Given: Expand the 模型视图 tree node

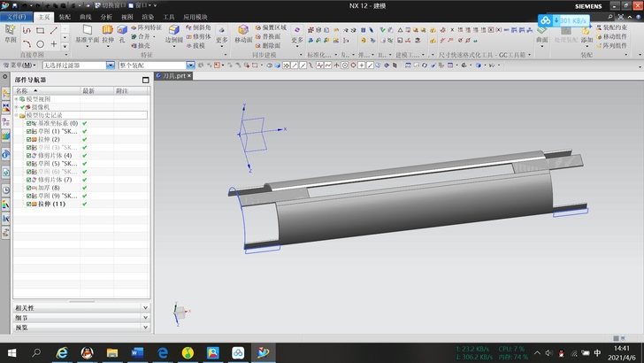Looking at the screenshot, I should (x=17, y=99).
